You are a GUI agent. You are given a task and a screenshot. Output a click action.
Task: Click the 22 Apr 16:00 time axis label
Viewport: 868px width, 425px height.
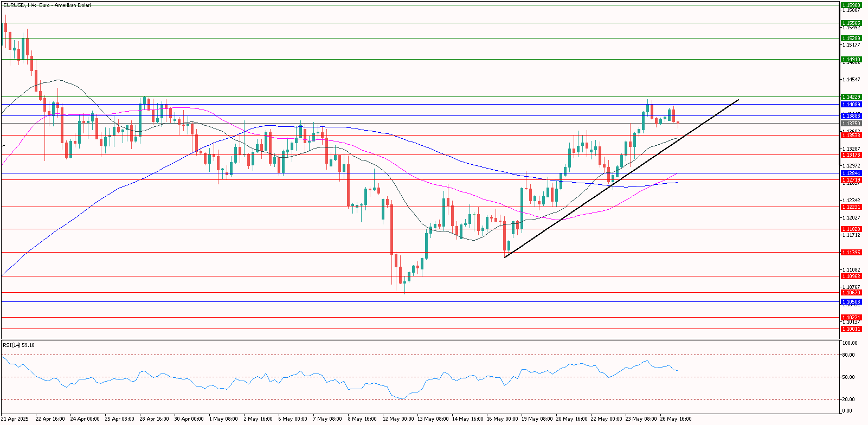click(x=50, y=419)
